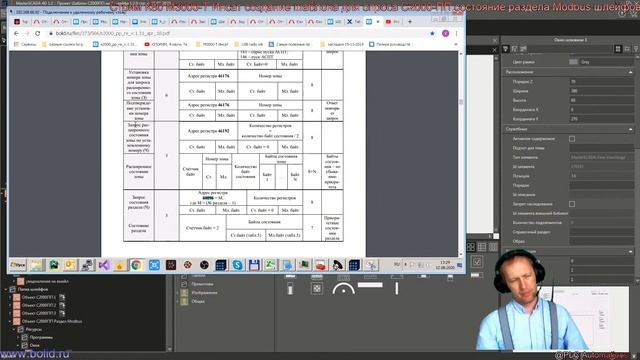Image resolution: width=640 pixels, height=360 pixels.
Task: Toggle the Активное содержимое checkbox
Action: (x=572, y=139)
